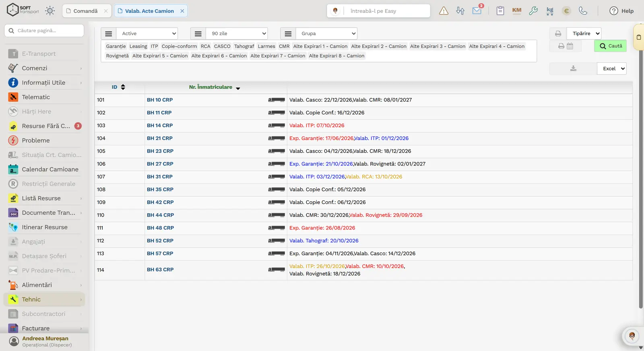Toggle the Garanție filter tag
Viewport: 644px width, 351px height.
116,46
